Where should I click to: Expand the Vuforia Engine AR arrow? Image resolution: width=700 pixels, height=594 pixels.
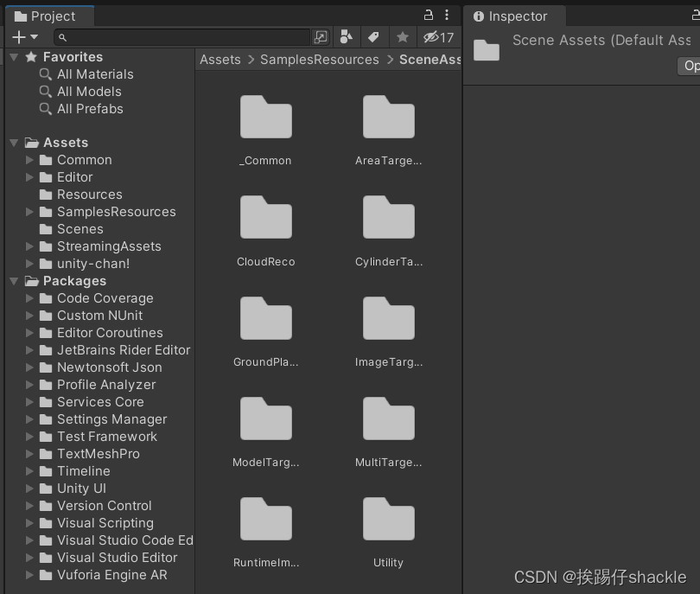(29, 575)
